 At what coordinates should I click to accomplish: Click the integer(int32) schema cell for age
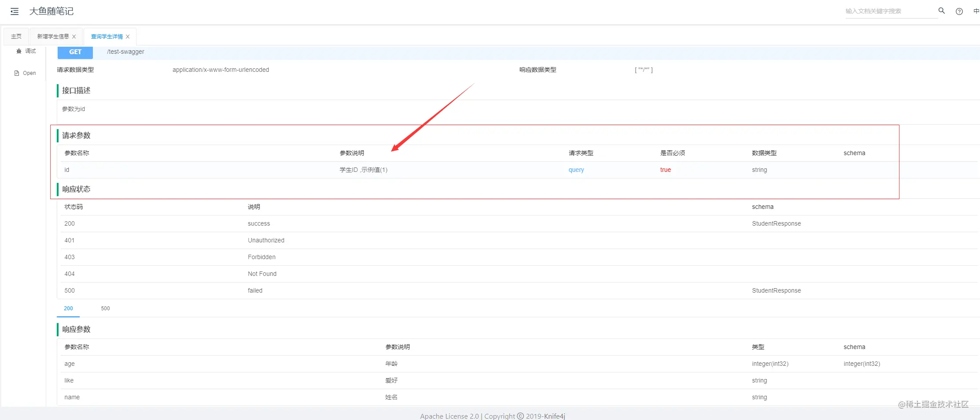click(x=862, y=364)
